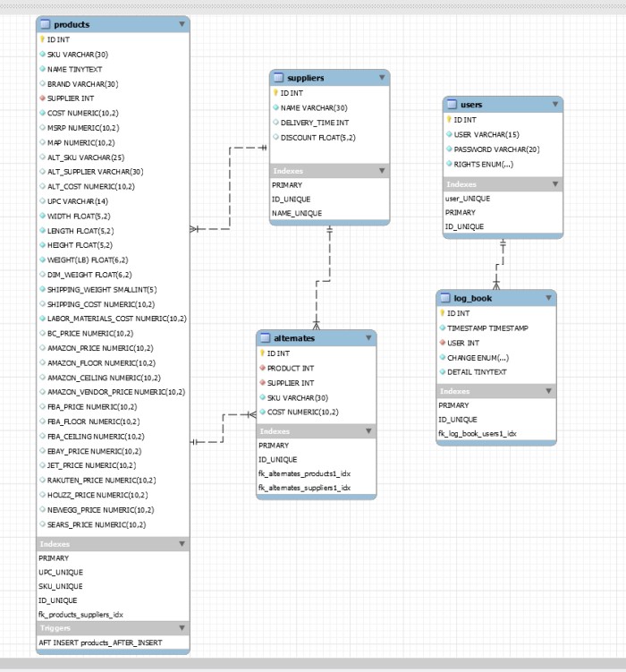
Task: Collapse the suppliers table columns with header arrow
Action: 382,78
